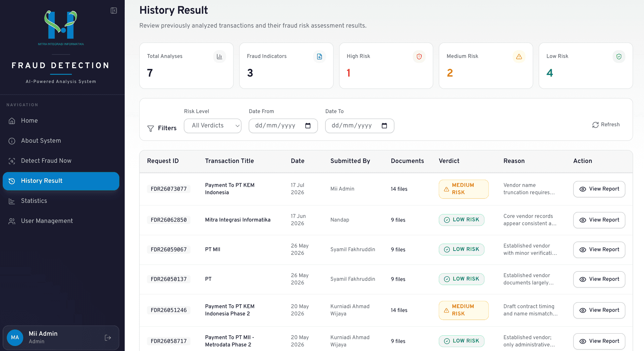This screenshot has width=644, height=351.
Task: Click the logout icon beside Mii Admin
Action: (x=108, y=338)
